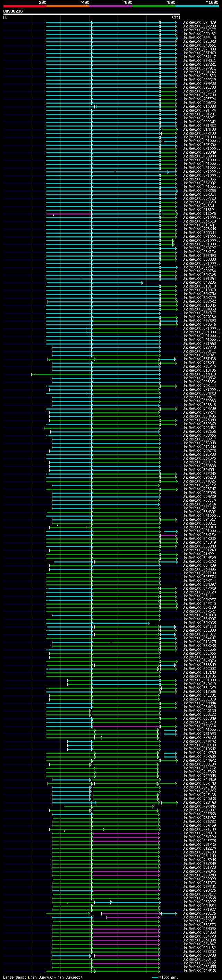Screen dimensions: 222x980
Task: Click UniRef100_B5XAC6 label
Action: [x=199, y=623]
